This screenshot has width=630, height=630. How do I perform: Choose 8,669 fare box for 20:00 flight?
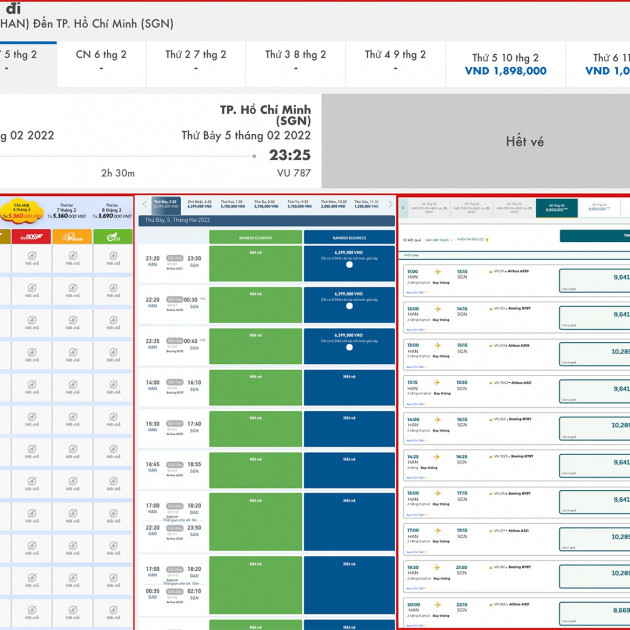coord(595,613)
